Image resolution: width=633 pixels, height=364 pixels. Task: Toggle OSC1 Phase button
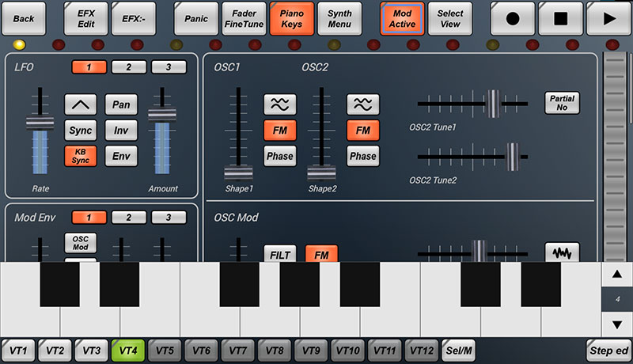[x=280, y=156]
